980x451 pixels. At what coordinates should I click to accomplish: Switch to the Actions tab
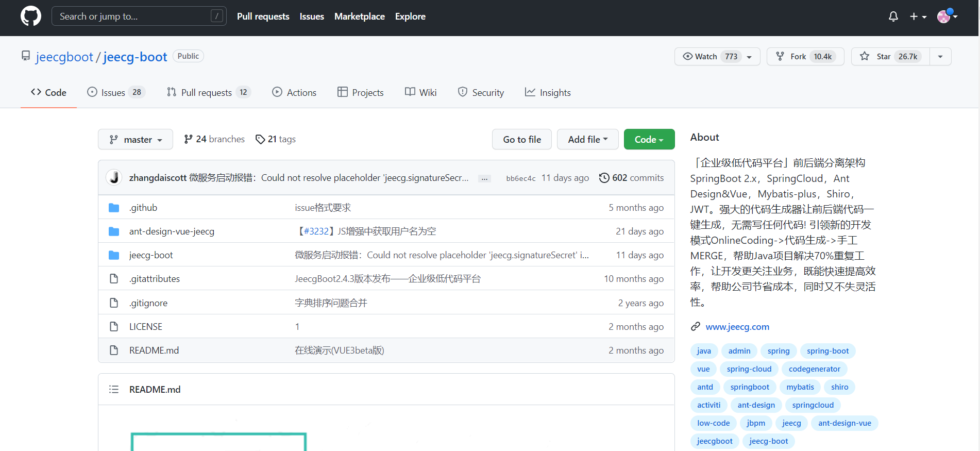coord(294,92)
